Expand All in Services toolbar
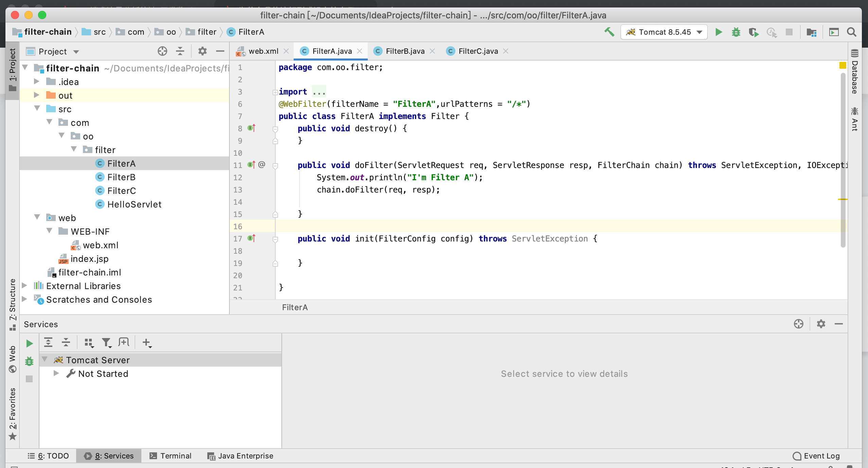The height and width of the screenshot is (468, 868). [48, 342]
